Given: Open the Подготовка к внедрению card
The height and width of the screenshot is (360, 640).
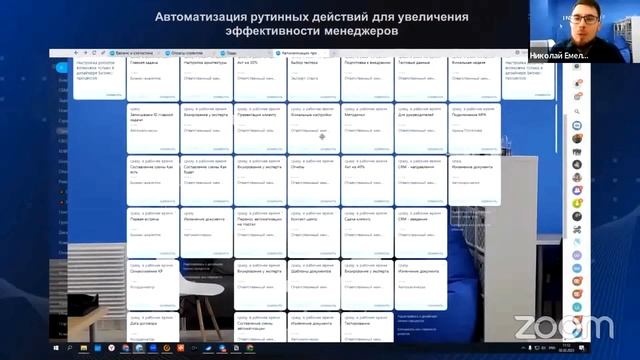Looking at the screenshot, I should coord(367,78).
